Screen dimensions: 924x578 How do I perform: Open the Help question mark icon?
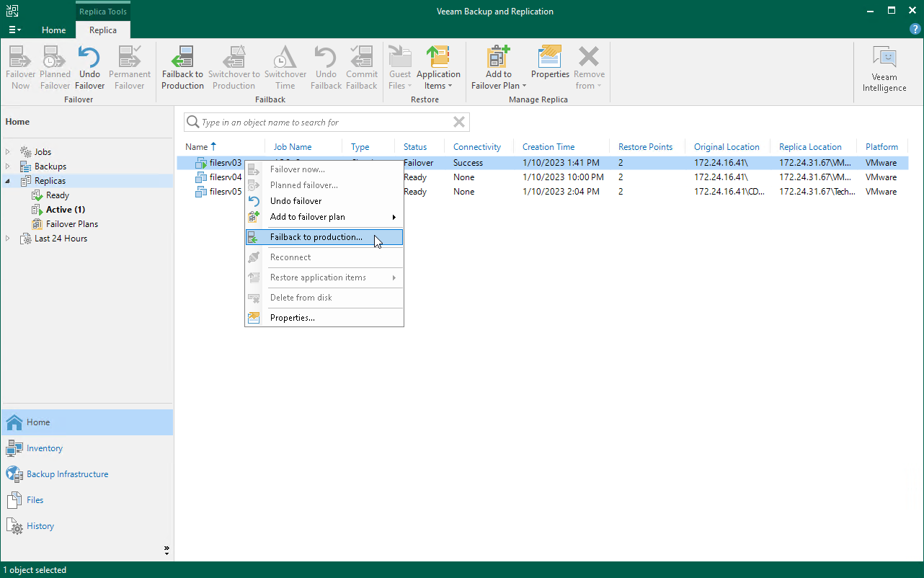coord(915,29)
